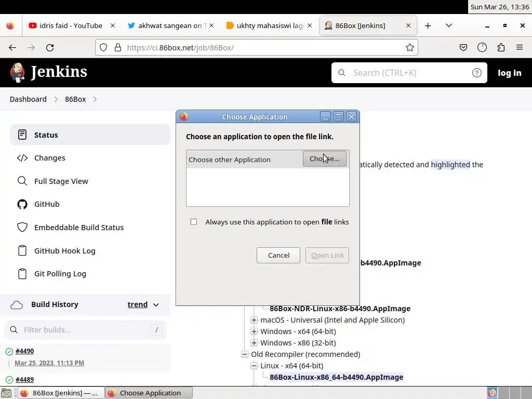Open the tracking protection shield icon
This screenshot has height=399, width=532.
tap(103, 47)
